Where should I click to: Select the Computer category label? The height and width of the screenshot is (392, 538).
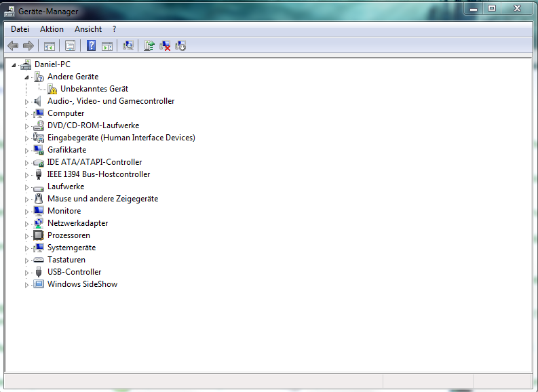pyautogui.click(x=66, y=113)
